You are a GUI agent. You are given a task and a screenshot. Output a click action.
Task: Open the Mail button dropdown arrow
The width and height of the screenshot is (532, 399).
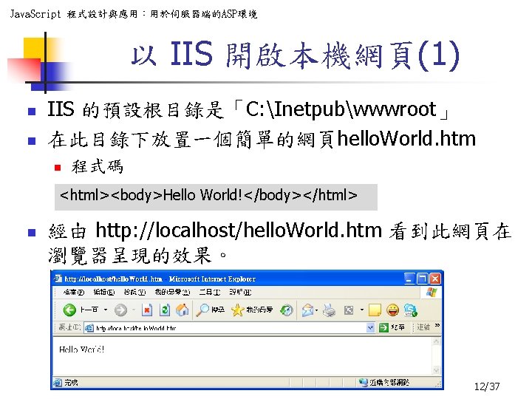coord(316,310)
